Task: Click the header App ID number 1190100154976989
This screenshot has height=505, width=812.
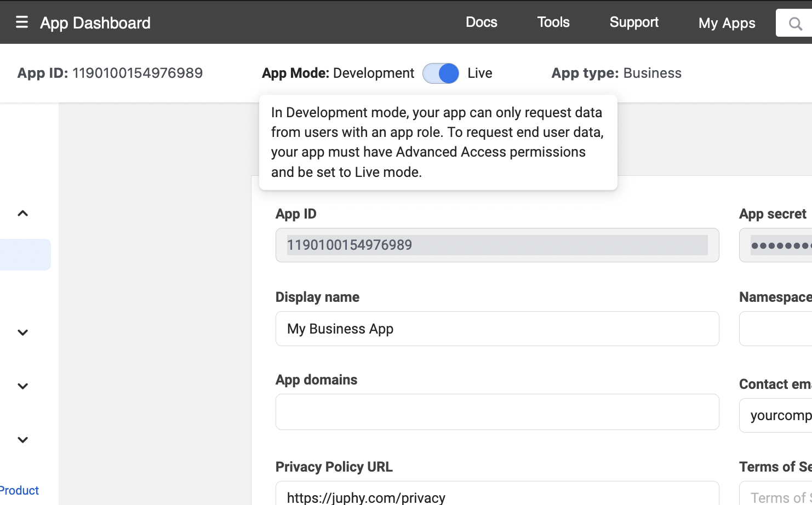Action: point(138,73)
